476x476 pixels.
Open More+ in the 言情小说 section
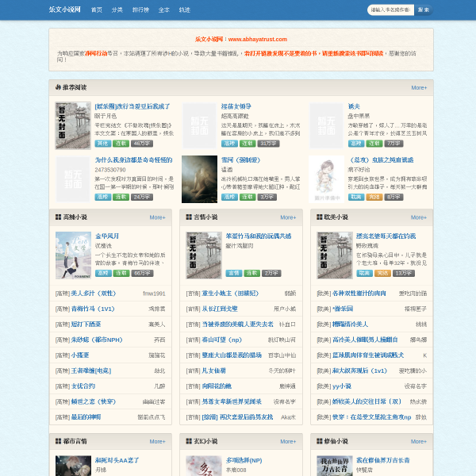coord(288,217)
